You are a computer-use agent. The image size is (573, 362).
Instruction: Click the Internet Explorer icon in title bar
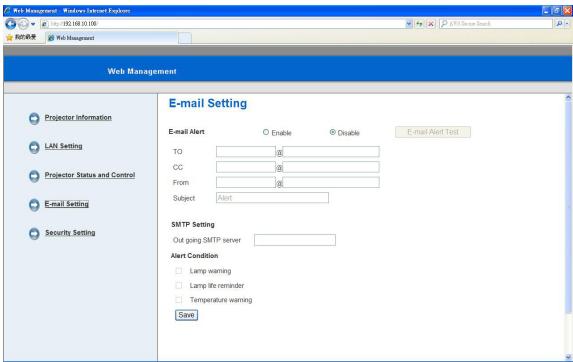tap(7, 11)
